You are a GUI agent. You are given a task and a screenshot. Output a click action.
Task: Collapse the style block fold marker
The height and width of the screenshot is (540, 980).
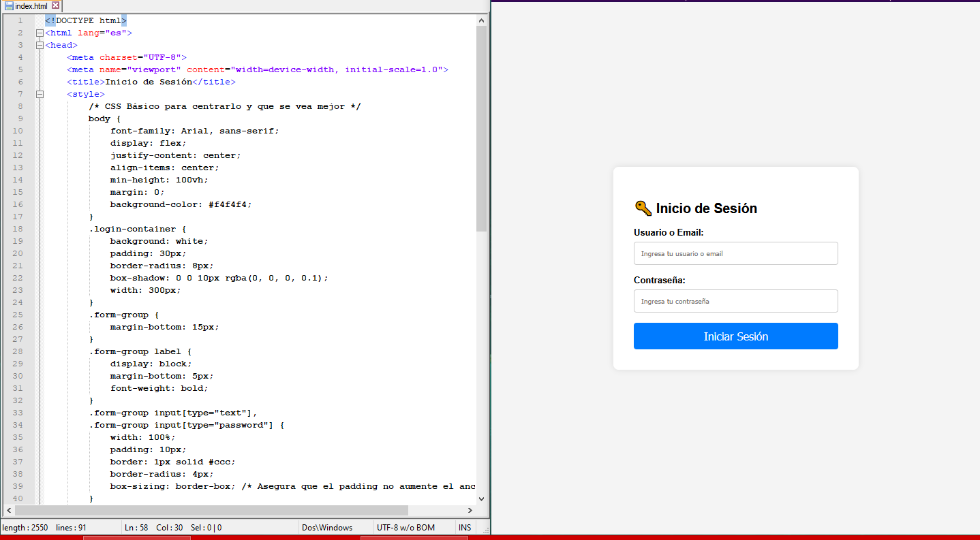40,94
